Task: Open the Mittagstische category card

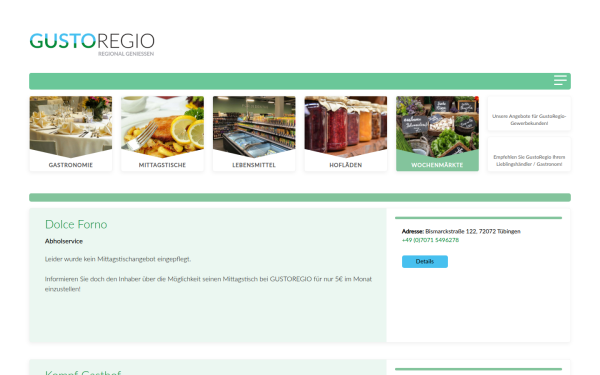Action: (x=162, y=134)
